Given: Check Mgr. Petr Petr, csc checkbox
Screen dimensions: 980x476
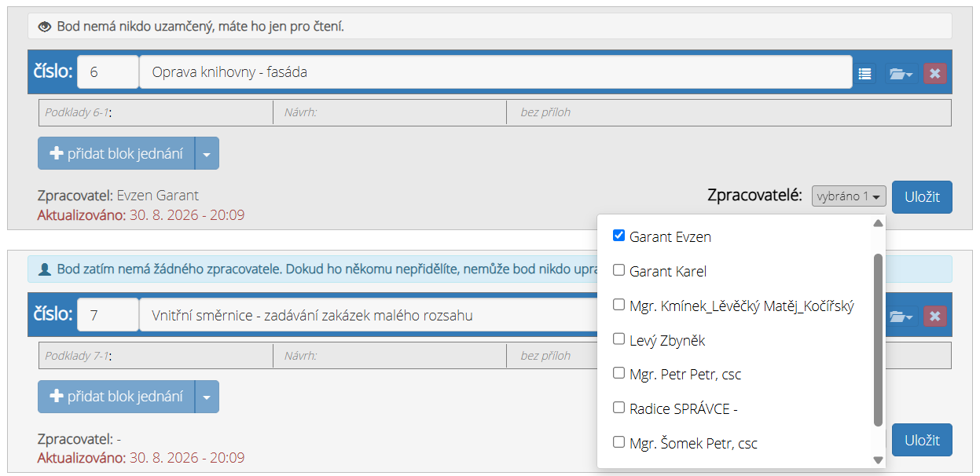Looking at the screenshot, I should pyautogui.click(x=618, y=374).
